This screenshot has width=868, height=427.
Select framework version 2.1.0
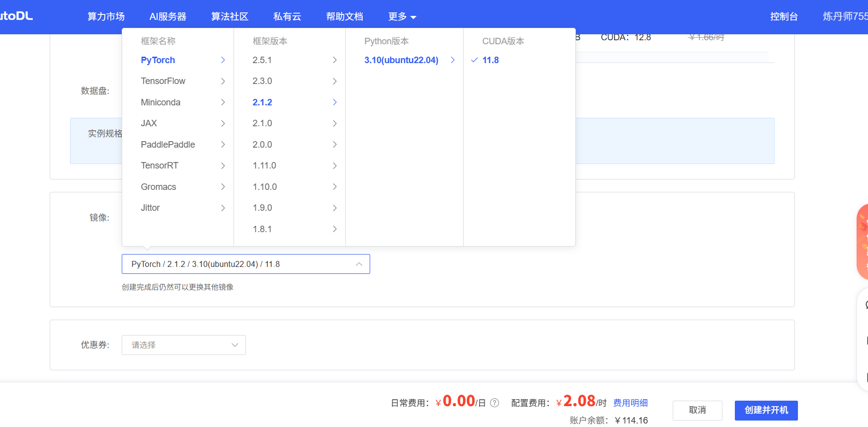pyautogui.click(x=262, y=123)
